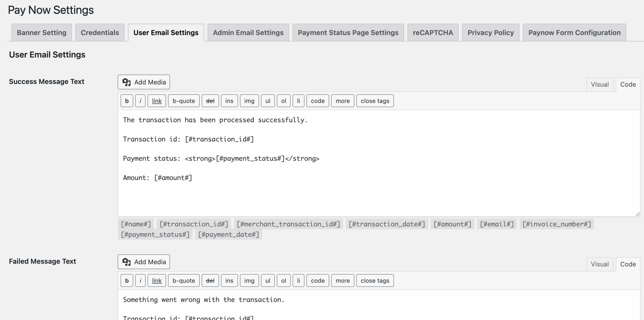The width and height of the screenshot is (644, 320).
Task: Switch Failed Message editor to Visual tab
Action: [600, 264]
